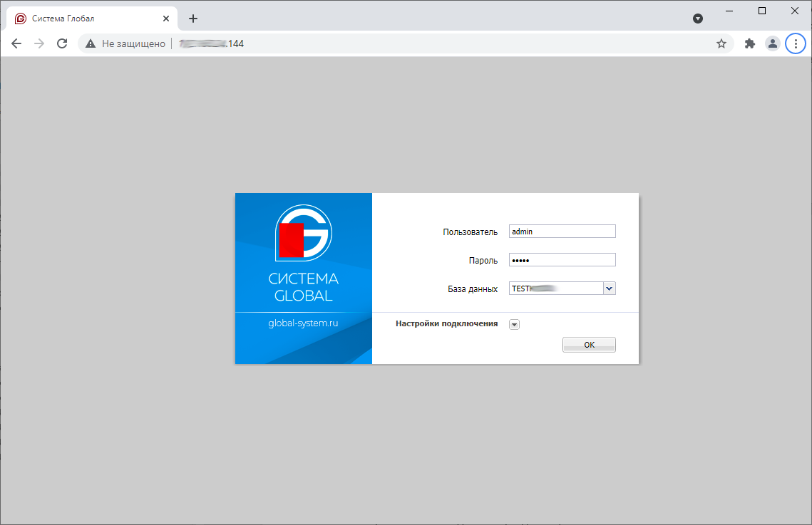Open the База данных dropdown list
812x525 pixels.
tap(609, 289)
